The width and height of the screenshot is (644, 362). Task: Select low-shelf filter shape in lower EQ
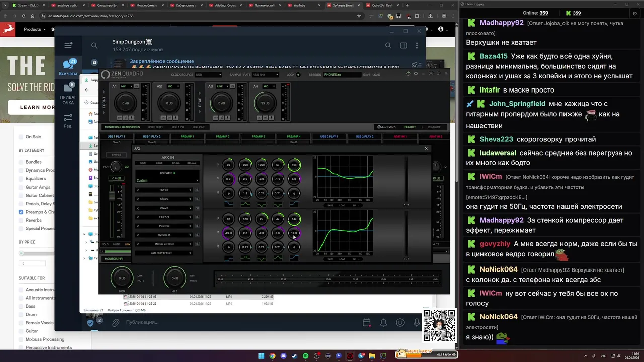pos(228,258)
